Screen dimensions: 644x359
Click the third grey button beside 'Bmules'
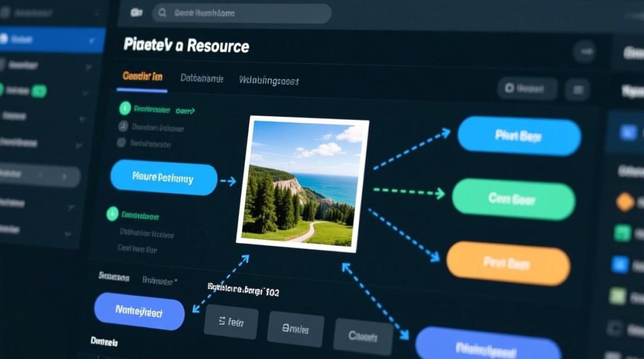pos(363,337)
